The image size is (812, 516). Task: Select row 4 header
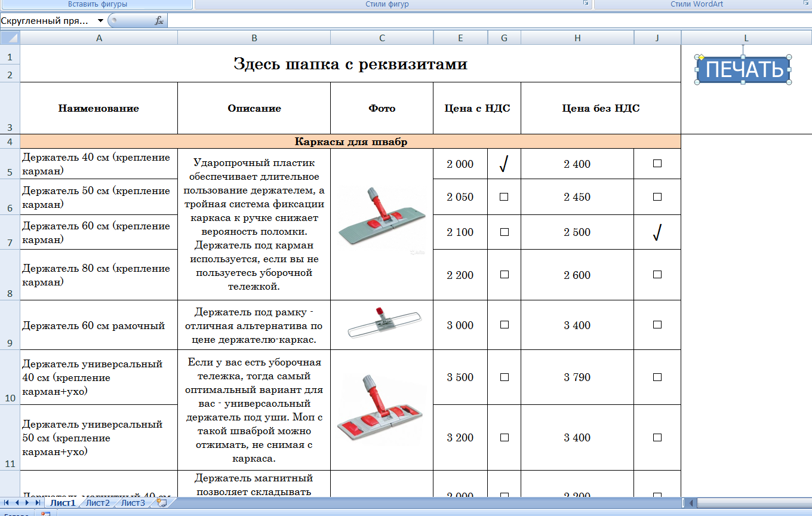(10, 142)
